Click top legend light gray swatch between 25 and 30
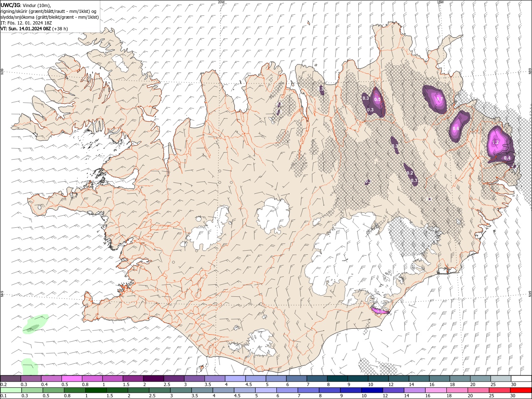Image resolution: width=532 pixels, height=399 pixels. pos(500,379)
